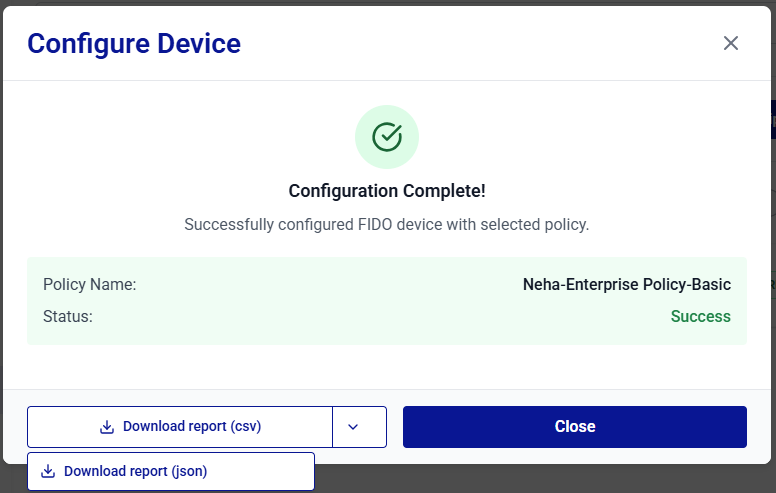Click the Successfully configured FIDO device message

(x=387, y=224)
